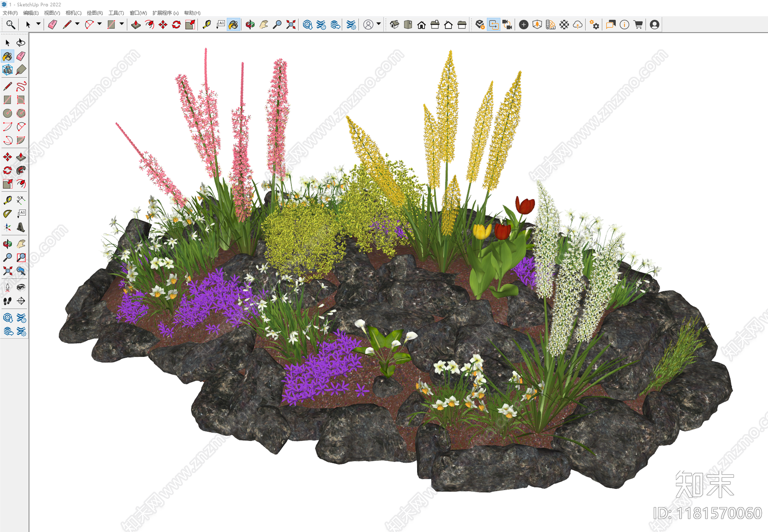Select the Text label tool in top toolbar
The height and width of the screenshot is (532, 768).
click(x=220, y=24)
